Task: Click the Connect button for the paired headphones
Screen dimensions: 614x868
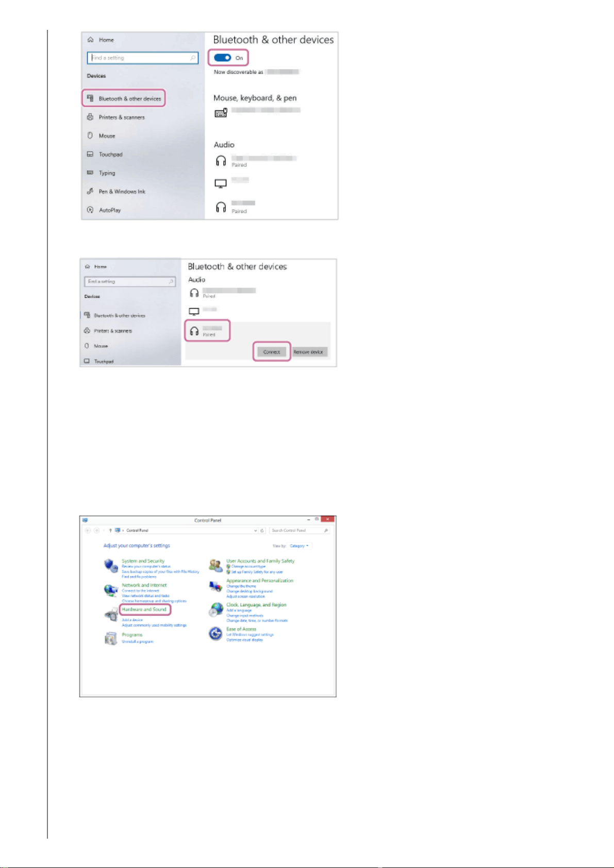Action: tap(272, 352)
